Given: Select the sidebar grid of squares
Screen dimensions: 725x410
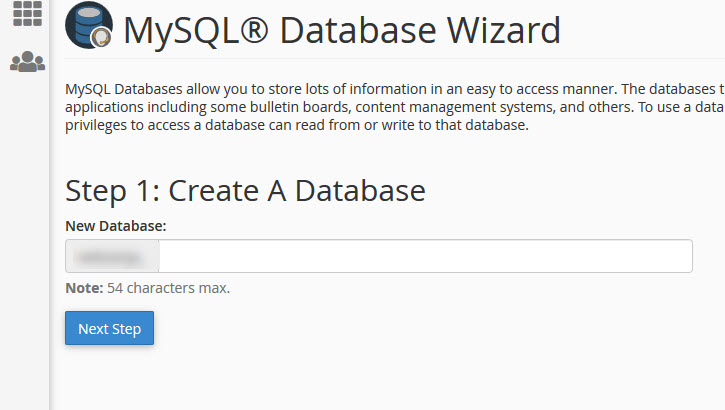Looking at the screenshot, I should [27, 13].
